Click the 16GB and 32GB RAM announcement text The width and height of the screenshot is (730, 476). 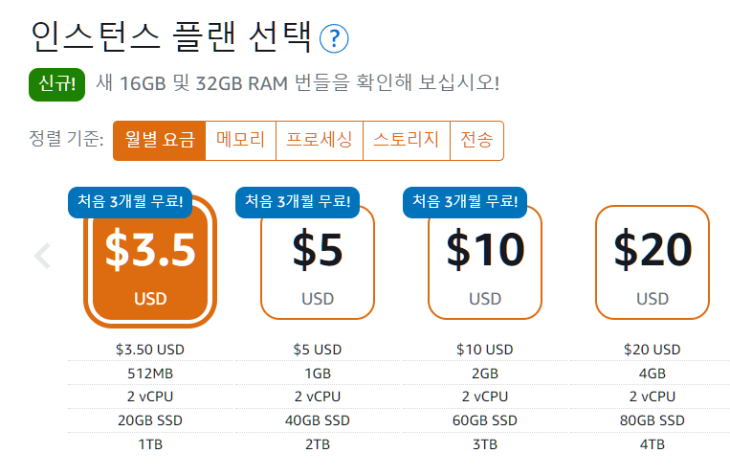click(298, 81)
